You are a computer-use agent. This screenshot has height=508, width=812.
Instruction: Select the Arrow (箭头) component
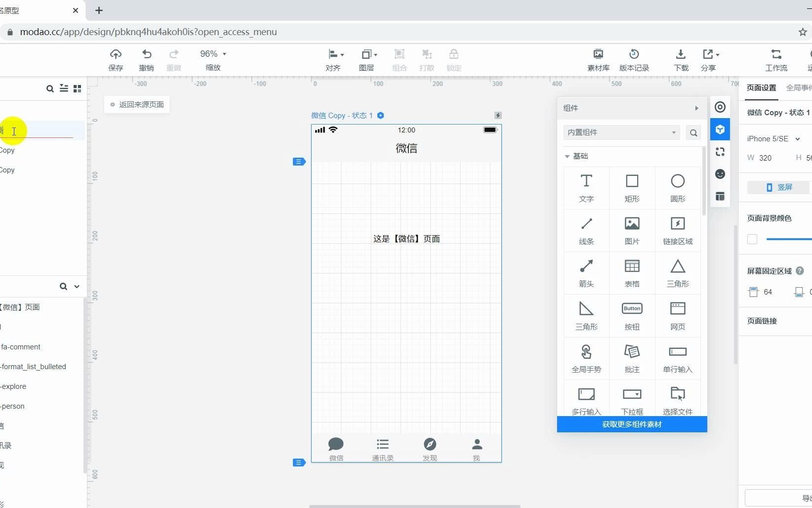pos(586,273)
